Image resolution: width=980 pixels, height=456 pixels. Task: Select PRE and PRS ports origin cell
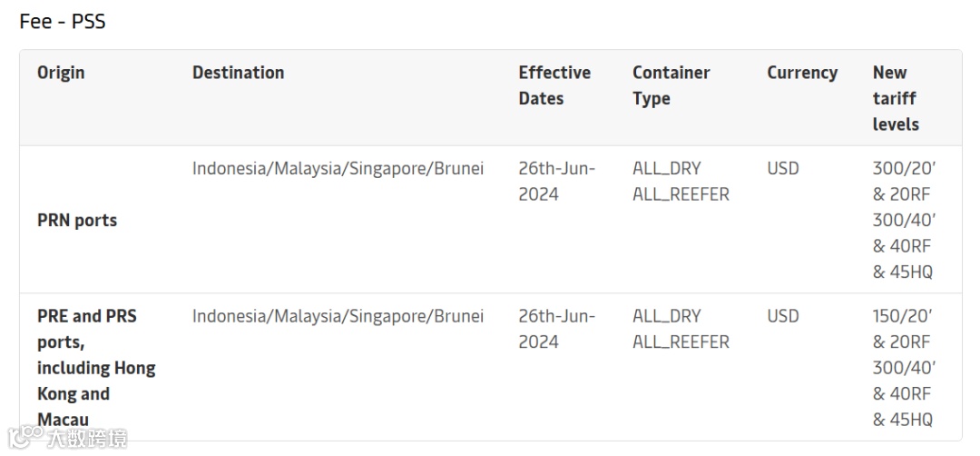click(x=95, y=367)
